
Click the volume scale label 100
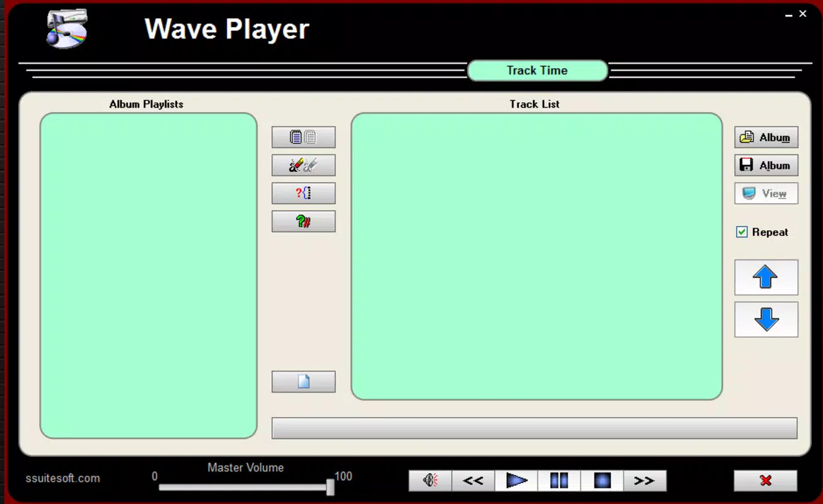coord(343,476)
